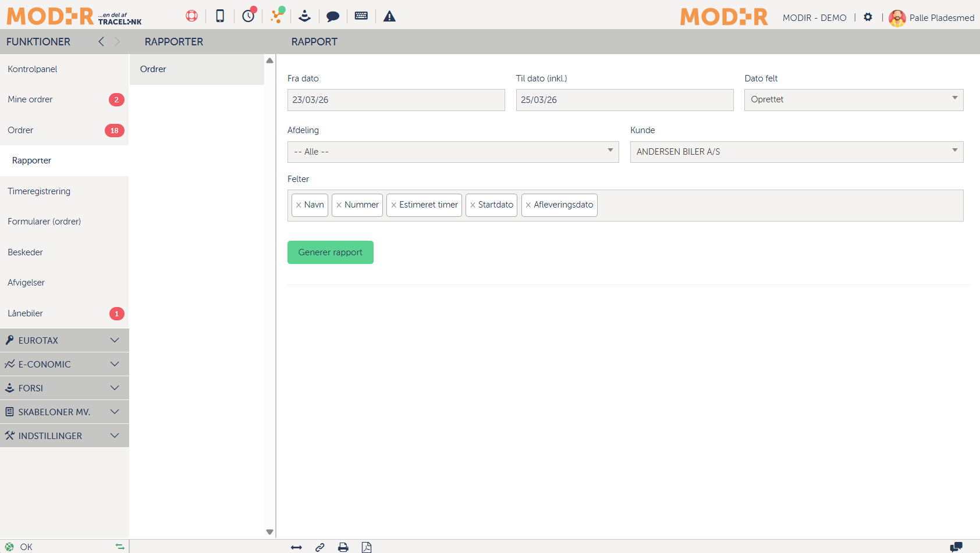Export report with the PDF icon
This screenshot has height=553, width=980.
click(x=367, y=547)
